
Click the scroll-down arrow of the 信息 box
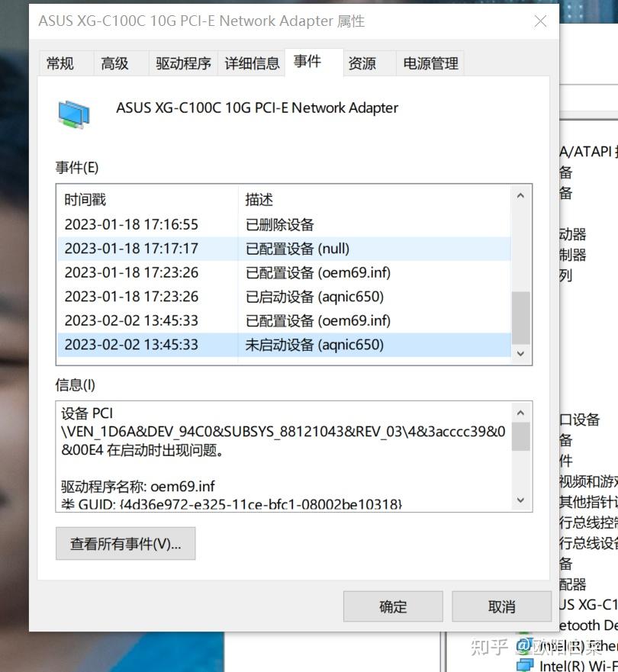(x=520, y=500)
